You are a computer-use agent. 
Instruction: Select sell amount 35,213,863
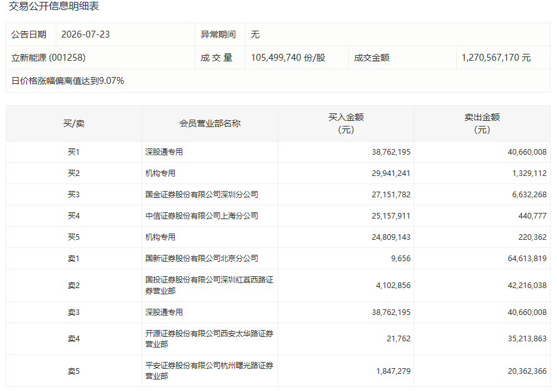click(x=527, y=339)
